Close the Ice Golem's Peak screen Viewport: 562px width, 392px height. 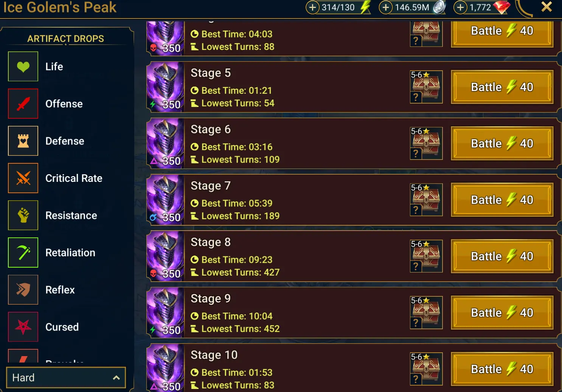(546, 7)
